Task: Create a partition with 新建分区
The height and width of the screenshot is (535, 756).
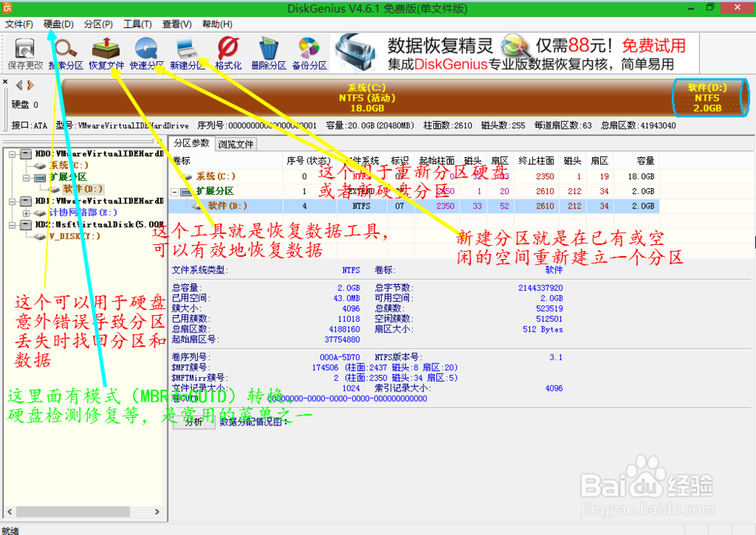Action: [x=187, y=54]
